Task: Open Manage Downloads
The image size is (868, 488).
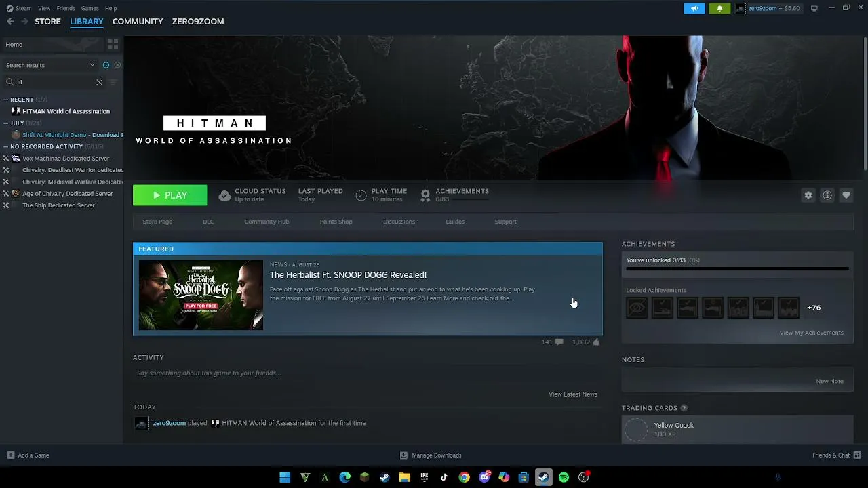Action: (431, 455)
